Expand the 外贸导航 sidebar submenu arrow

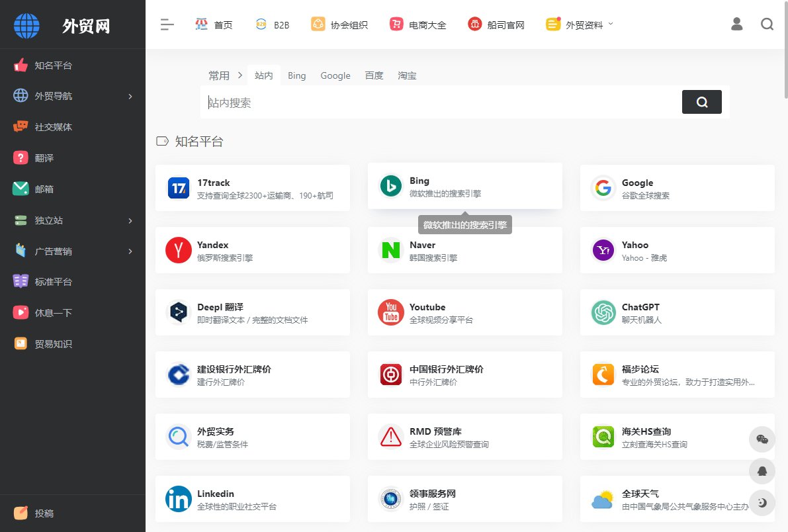(x=130, y=96)
